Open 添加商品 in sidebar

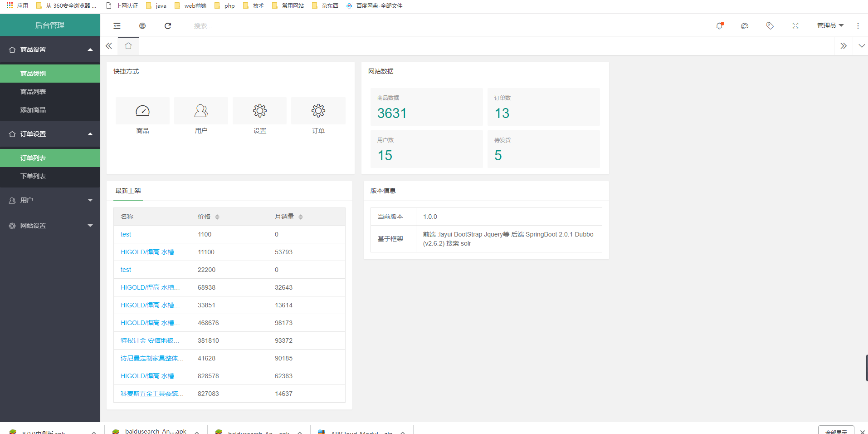50,110
